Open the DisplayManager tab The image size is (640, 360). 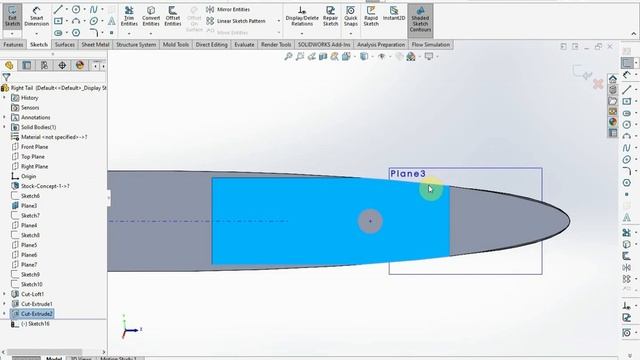pyautogui.click(x=80, y=65)
